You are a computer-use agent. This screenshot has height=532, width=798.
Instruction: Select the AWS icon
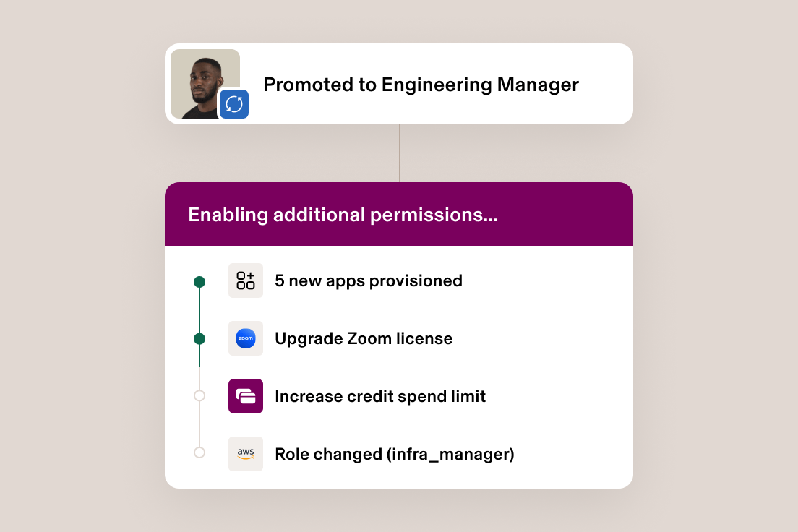[x=246, y=454]
